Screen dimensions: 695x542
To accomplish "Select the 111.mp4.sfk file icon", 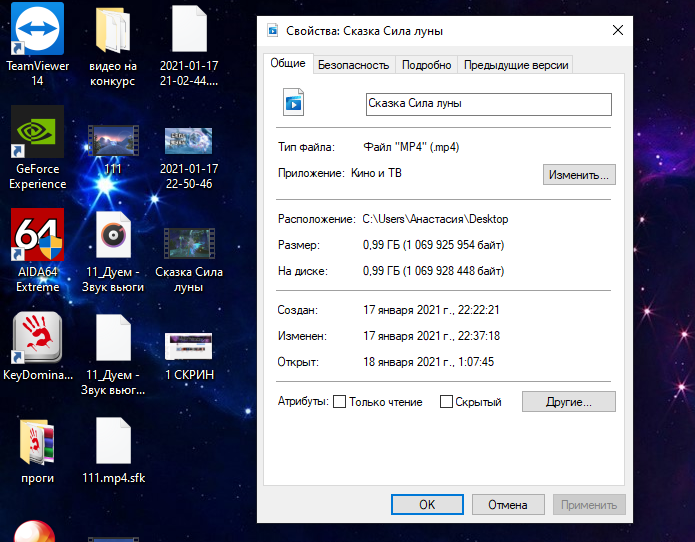I will pyautogui.click(x=112, y=442).
